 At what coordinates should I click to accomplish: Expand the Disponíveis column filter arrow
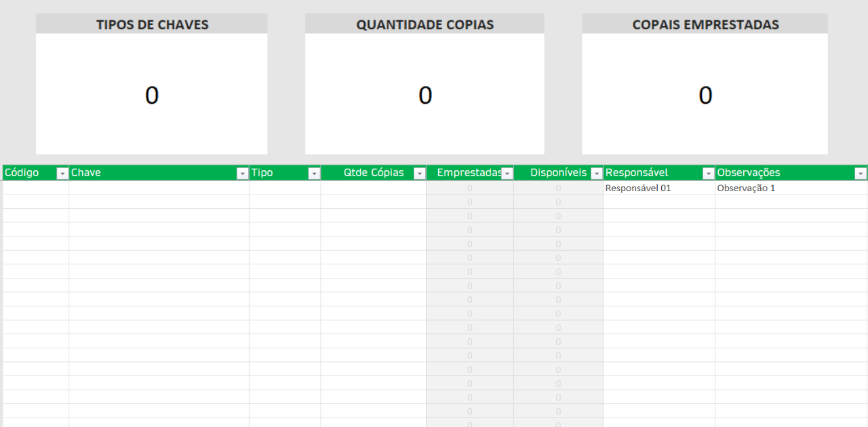(596, 174)
